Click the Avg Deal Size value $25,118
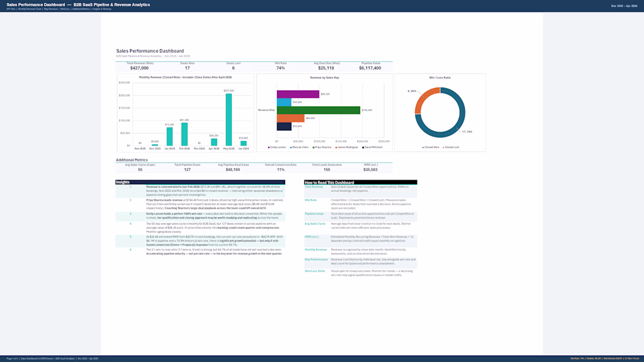Image resolution: width=644 pixels, height=362 pixels. [x=326, y=68]
